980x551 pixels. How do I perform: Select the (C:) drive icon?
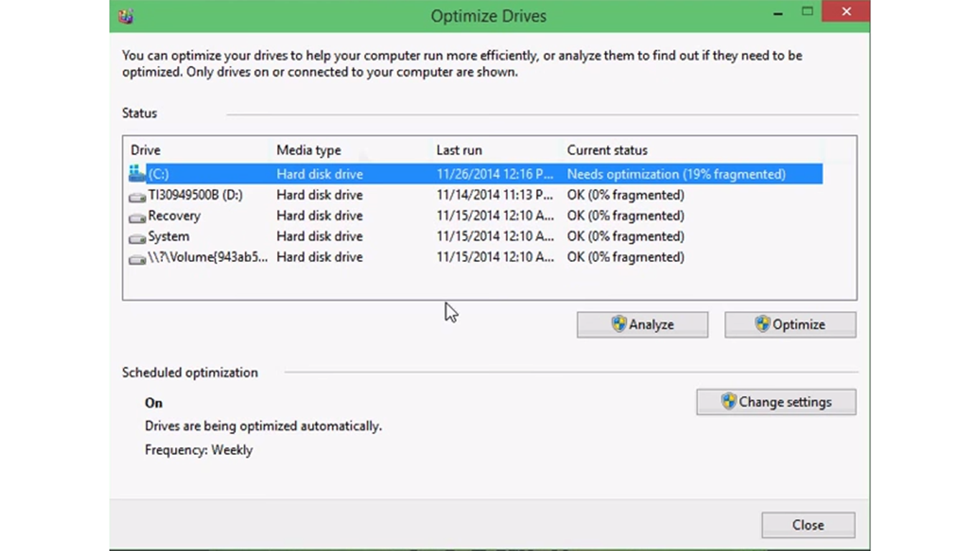(x=137, y=174)
